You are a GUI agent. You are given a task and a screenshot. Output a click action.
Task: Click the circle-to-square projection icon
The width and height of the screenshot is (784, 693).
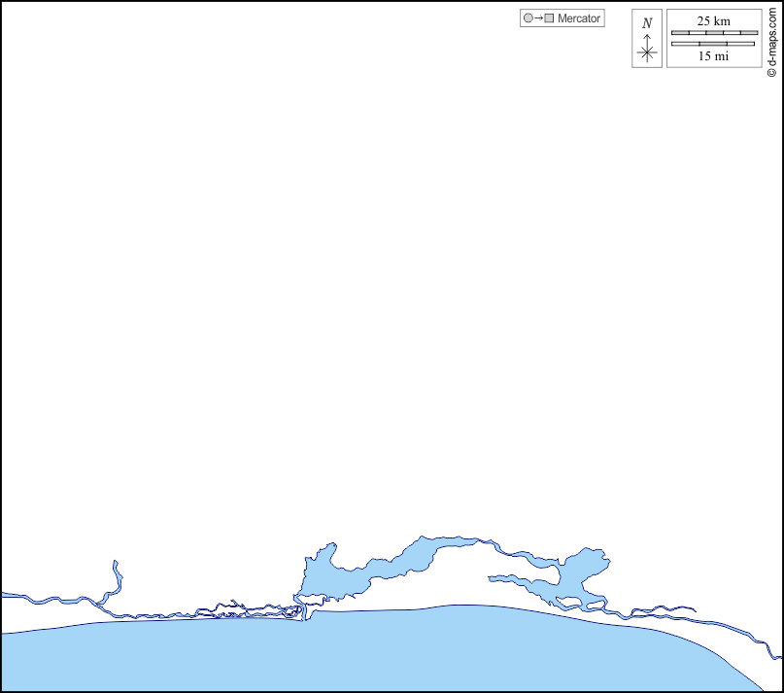538,18
